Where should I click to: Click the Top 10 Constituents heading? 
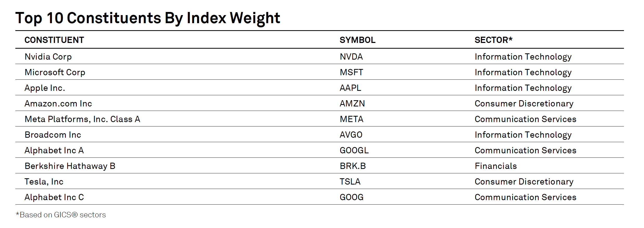pyautogui.click(x=148, y=18)
